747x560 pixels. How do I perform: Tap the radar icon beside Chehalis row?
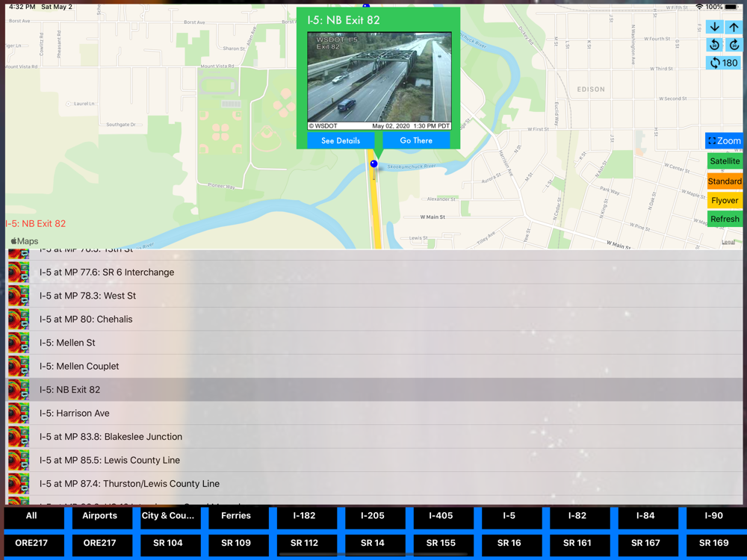pyautogui.click(x=19, y=319)
